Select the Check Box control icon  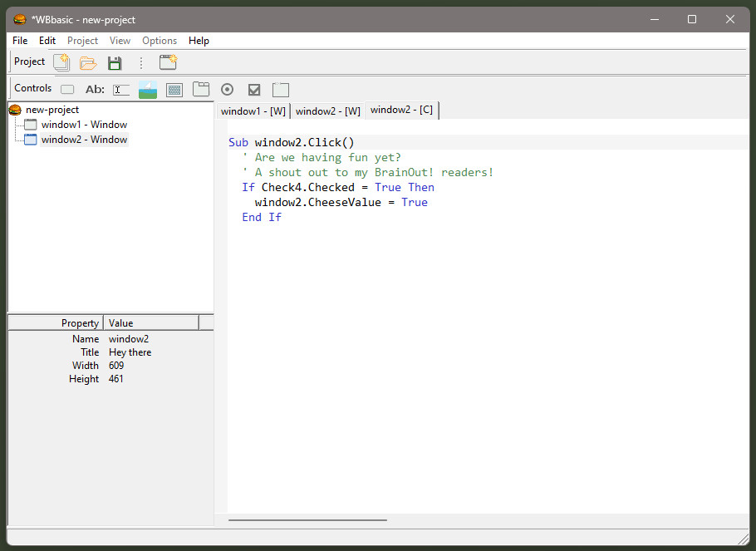[x=254, y=90]
